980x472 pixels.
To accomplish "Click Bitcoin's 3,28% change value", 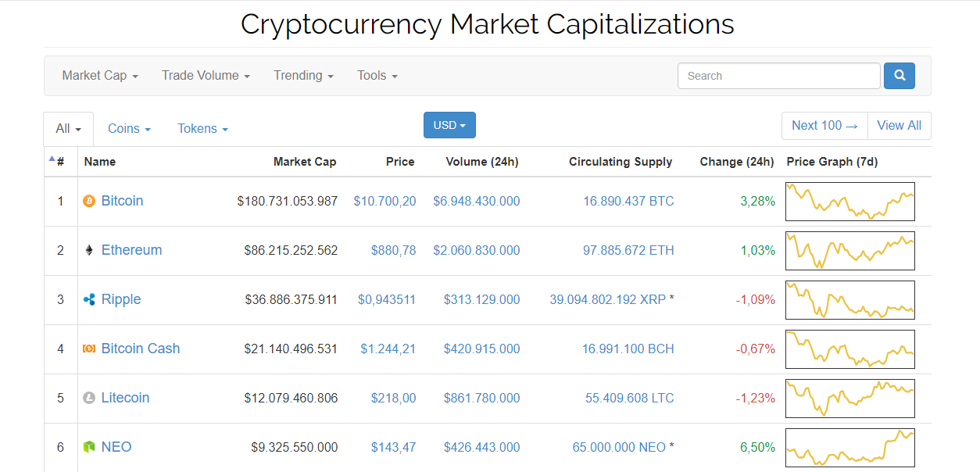I will point(758,201).
